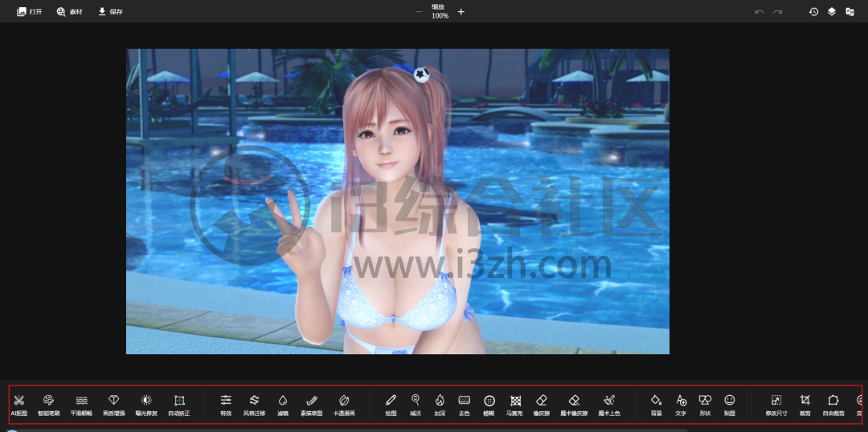Viewport: 868px width, 432px height.
Task: Open the 滤镜 filter tool
Action: 283,405
